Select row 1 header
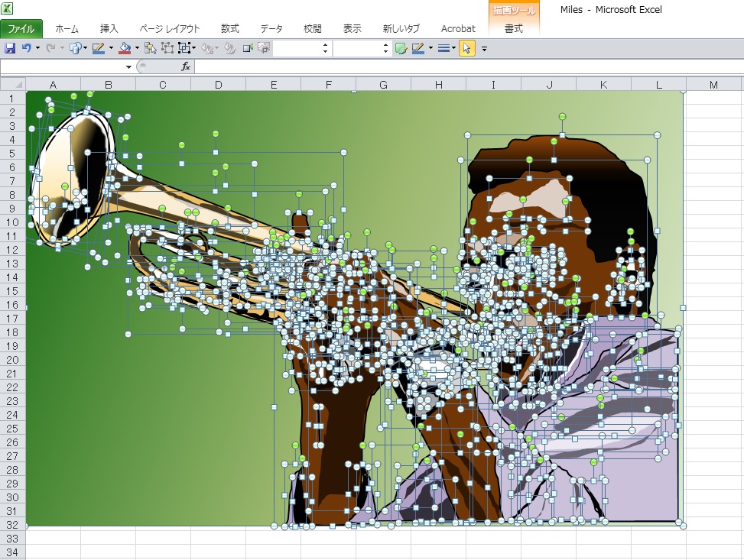Viewport: 744px width, 560px height. pyautogui.click(x=12, y=98)
